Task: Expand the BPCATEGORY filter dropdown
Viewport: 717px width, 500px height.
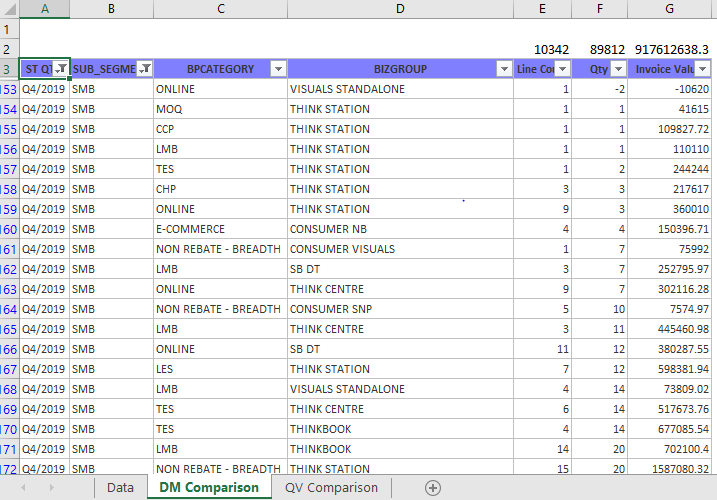Action: (x=278, y=69)
